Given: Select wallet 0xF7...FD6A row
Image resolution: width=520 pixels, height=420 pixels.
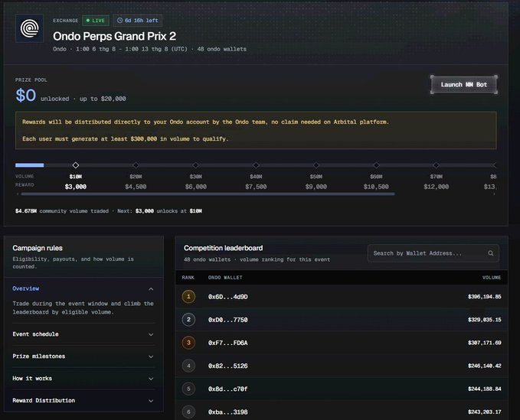Looking at the screenshot, I should (342, 343).
